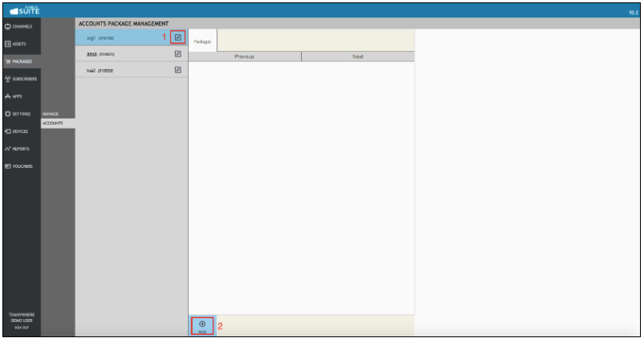Viewport: 644px width, 338px height.
Task: Click the edit icon for twk2 account
Action: [x=178, y=70]
